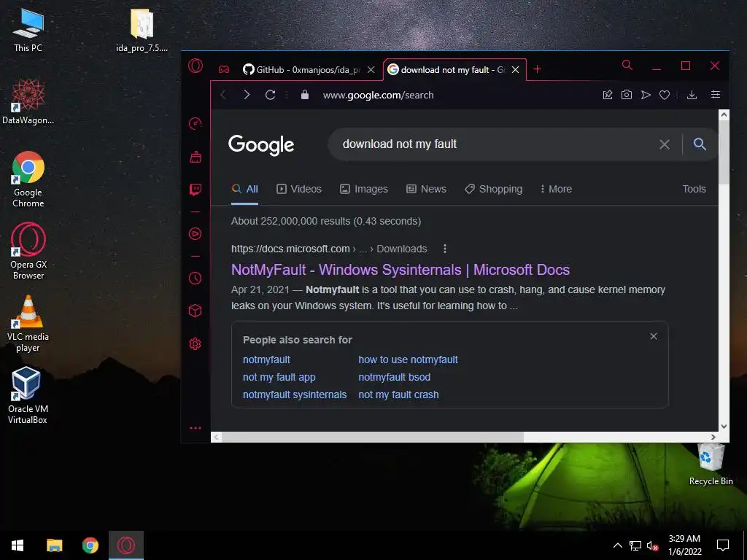Select the VLC media player shortcut

tap(28, 323)
